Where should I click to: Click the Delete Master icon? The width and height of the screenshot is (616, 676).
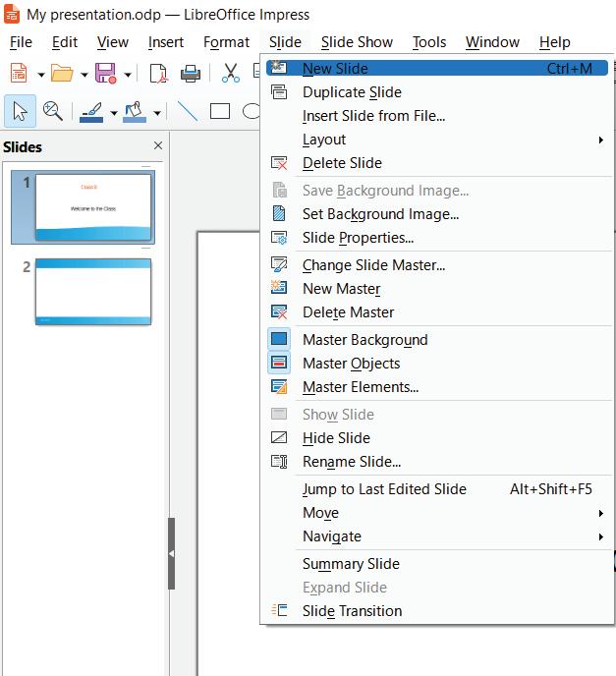pyautogui.click(x=279, y=311)
